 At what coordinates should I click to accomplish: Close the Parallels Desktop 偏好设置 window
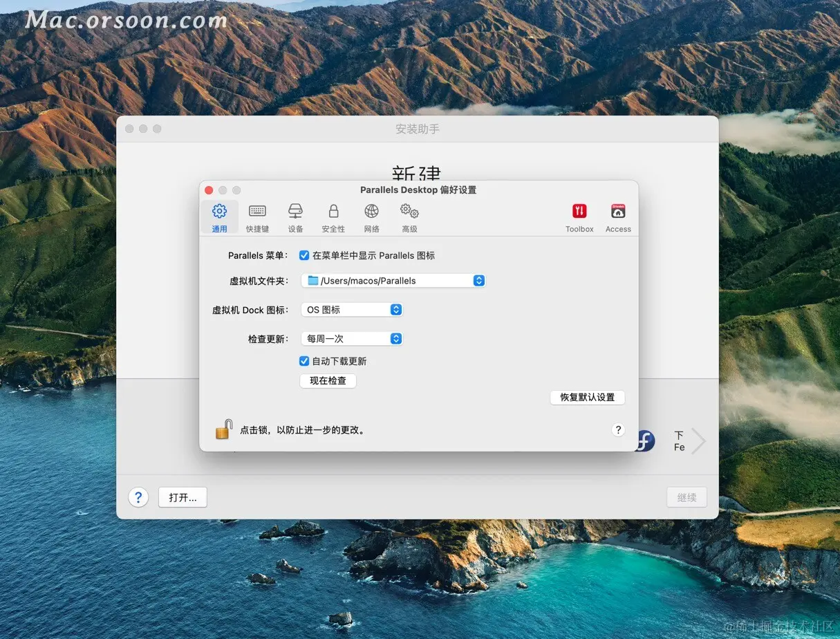209,190
